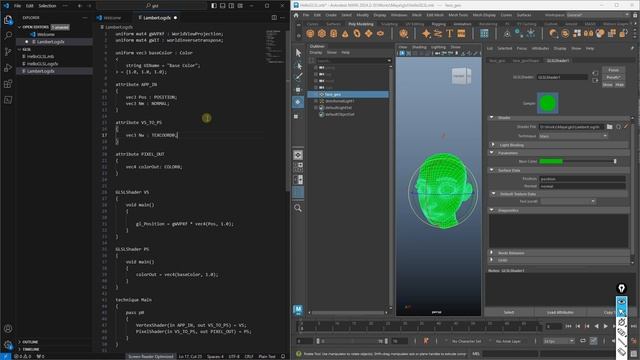The width and height of the screenshot is (640, 360).
Task: Open the Search view in VS Code
Action: pyautogui.click(x=8, y=36)
